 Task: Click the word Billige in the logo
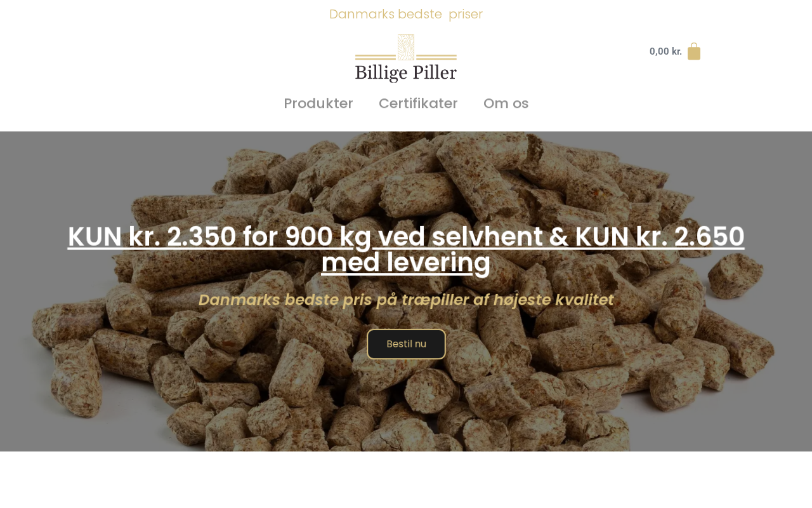pos(381,73)
